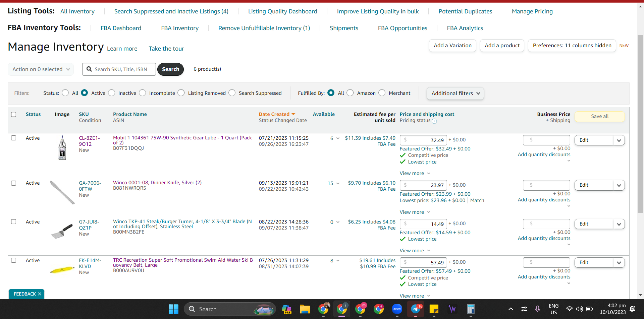Viewport: 644px width, 319px height.
Task: Click the Add a product button
Action: point(502,46)
